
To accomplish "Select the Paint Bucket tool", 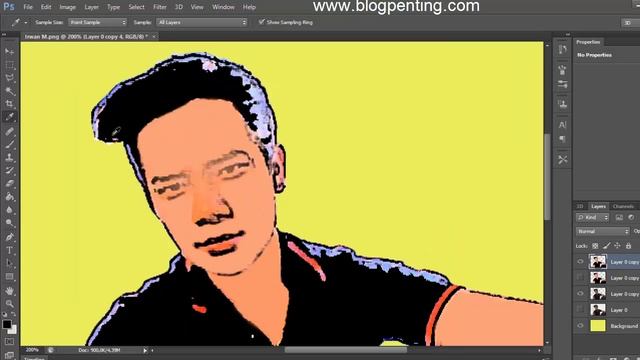I will pyautogui.click(x=9, y=197).
